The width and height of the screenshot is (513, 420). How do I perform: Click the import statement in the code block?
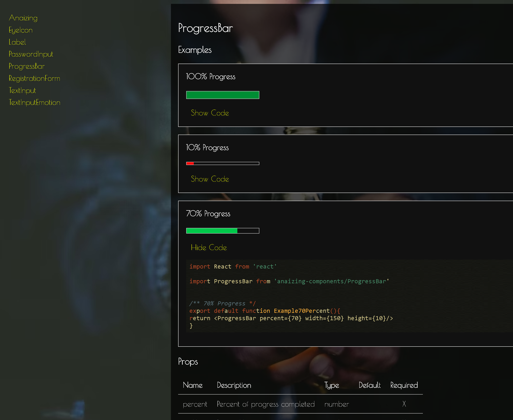click(232, 266)
